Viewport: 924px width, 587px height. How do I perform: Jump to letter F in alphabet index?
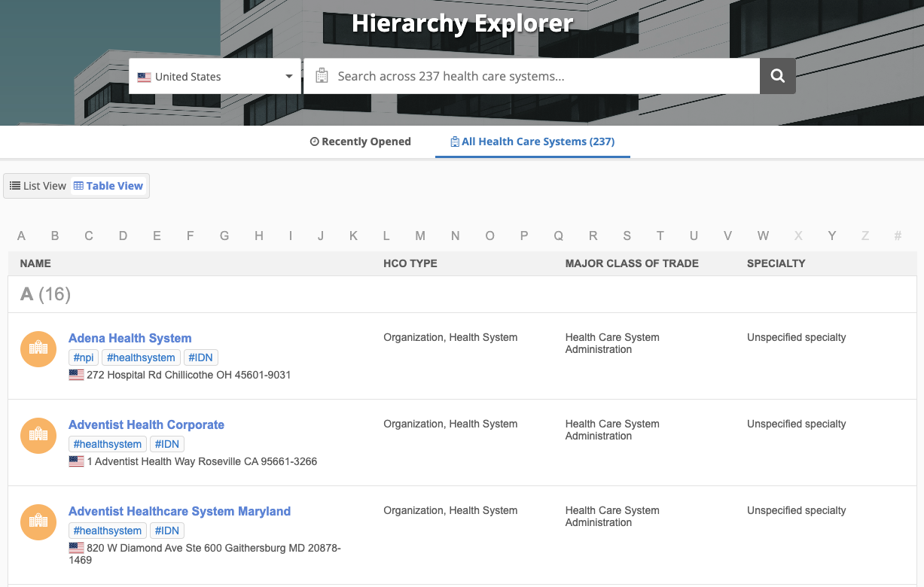click(x=191, y=236)
